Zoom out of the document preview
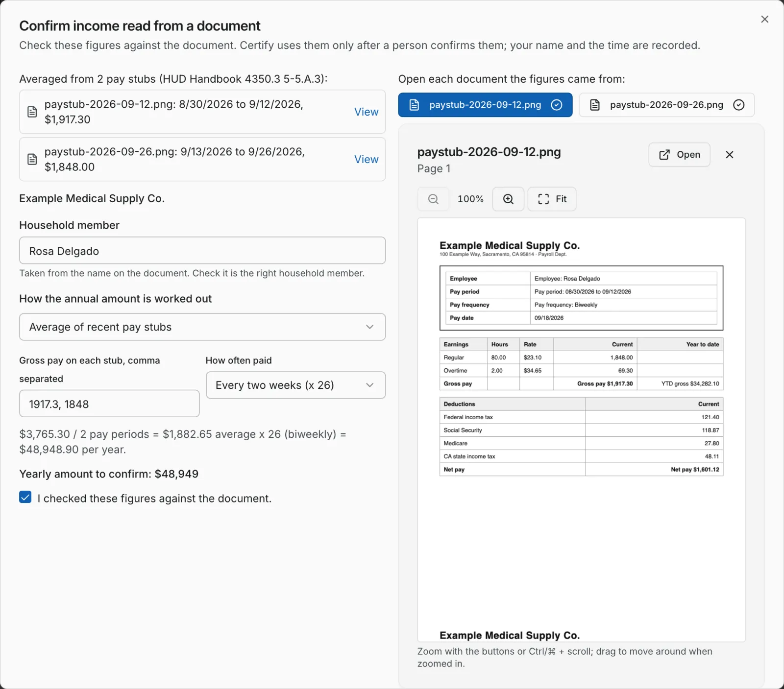The image size is (784, 689). coord(433,199)
